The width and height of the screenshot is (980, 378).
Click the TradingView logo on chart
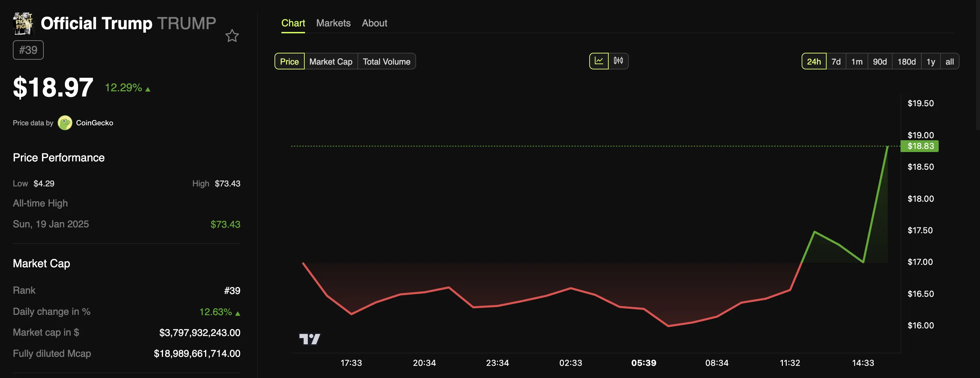coord(309,338)
